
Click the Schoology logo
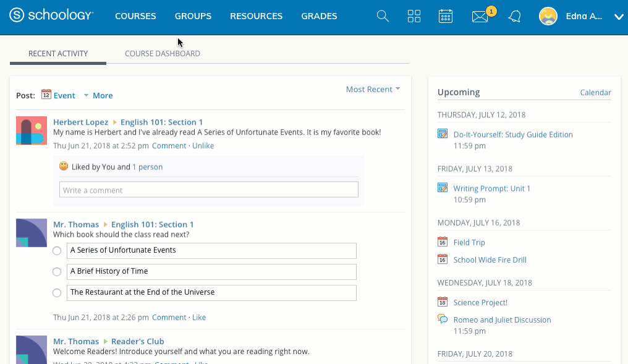coord(52,17)
